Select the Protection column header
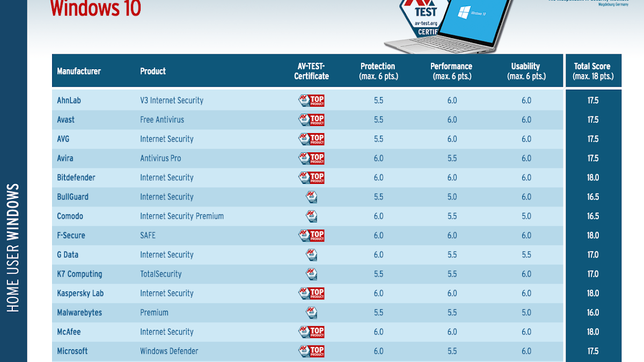644x362 pixels. tap(378, 71)
